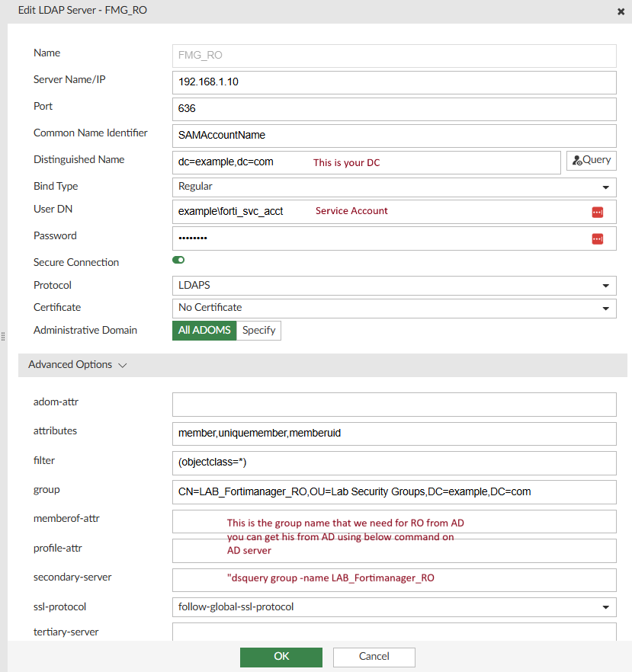Screen dimensions: 632x672
Task: Click the tertiary-server input field
Action: coord(394,632)
